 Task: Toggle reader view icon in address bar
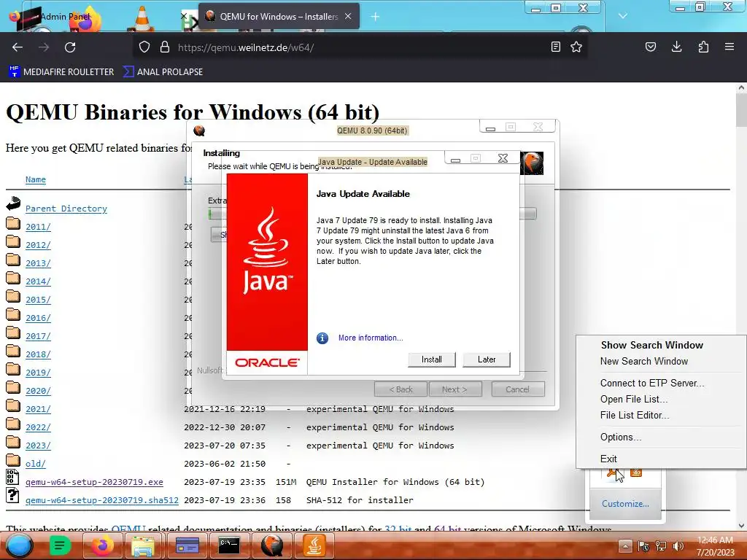(555, 47)
